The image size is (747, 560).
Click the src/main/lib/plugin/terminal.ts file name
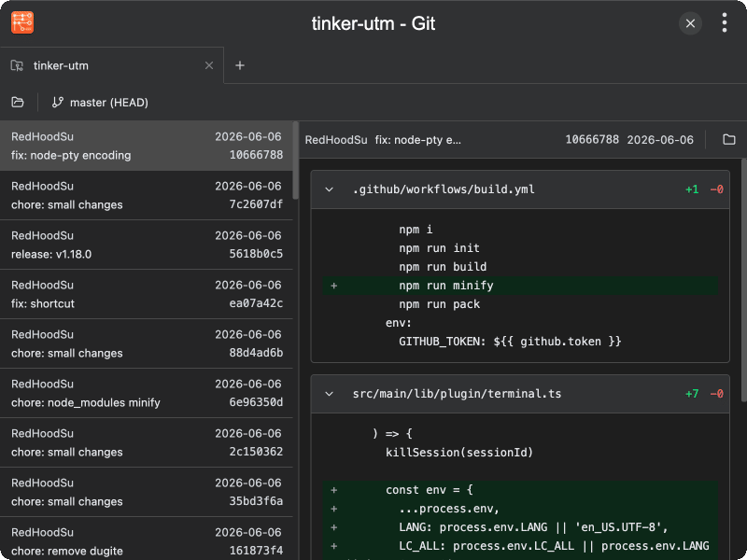pyautogui.click(x=457, y=394)
